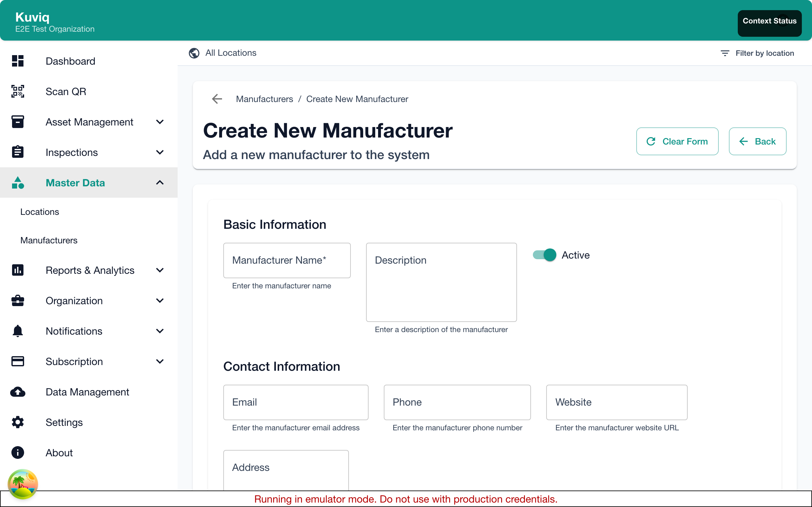Open the Manufacturers page from sidebar

[49, 240]
